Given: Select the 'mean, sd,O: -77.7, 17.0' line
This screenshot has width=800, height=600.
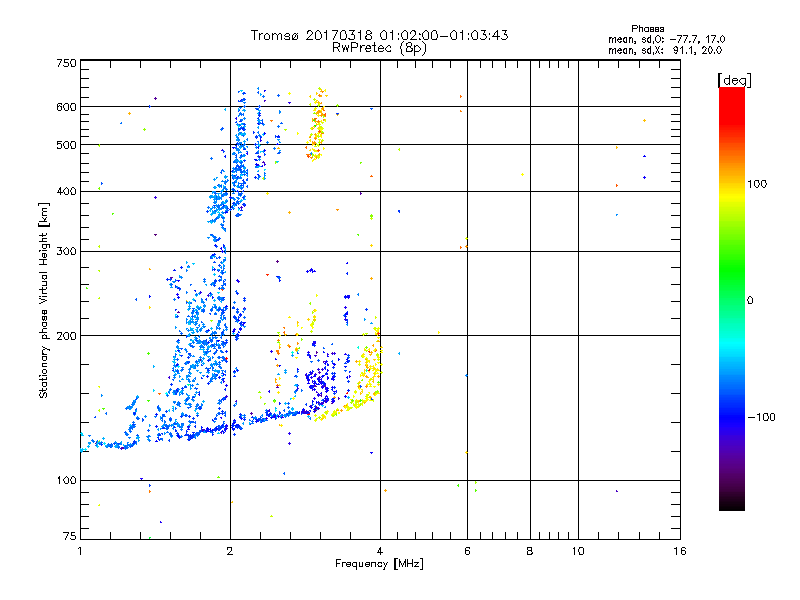Looking at the screenshot, I should pyautogui.click(x=666, y=39).
